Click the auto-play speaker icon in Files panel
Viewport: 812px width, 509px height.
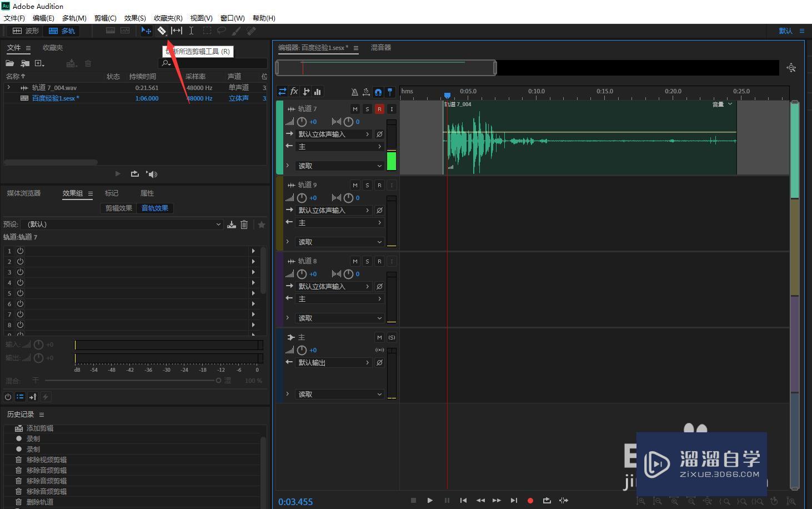152,174
